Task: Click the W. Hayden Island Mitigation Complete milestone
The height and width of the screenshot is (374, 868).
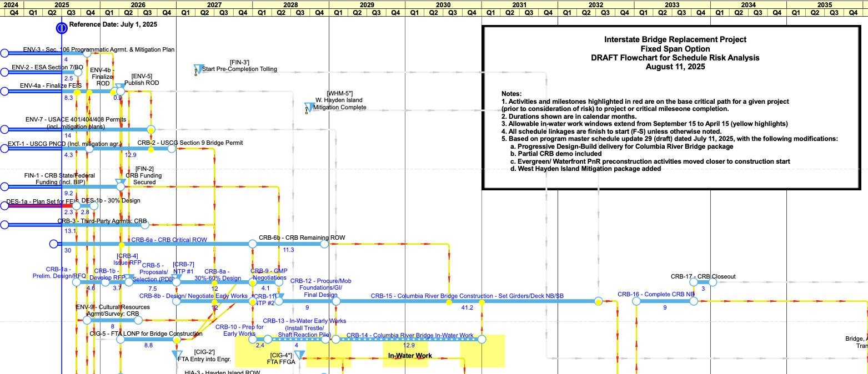Action: pos(309,107)
